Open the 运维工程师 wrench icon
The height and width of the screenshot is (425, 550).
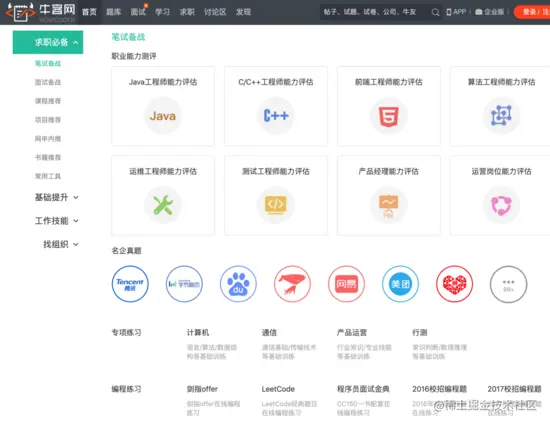163,205
